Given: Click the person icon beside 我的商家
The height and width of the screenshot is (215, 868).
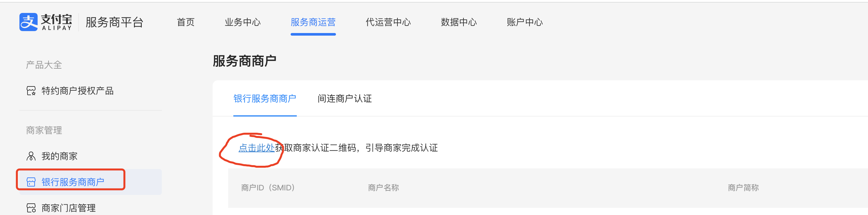Looking at the screenshot, I should [31, 156].
